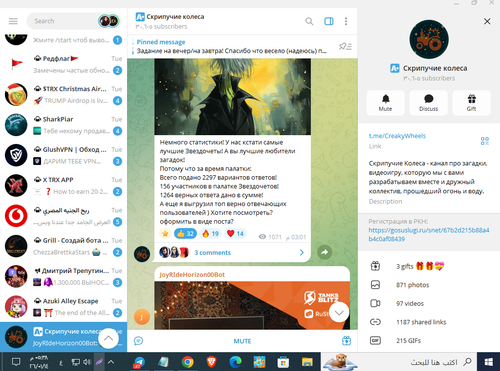
Task: Toggle the fire reaction with 19
Action: pyautogui.click(x=210, y=233)
